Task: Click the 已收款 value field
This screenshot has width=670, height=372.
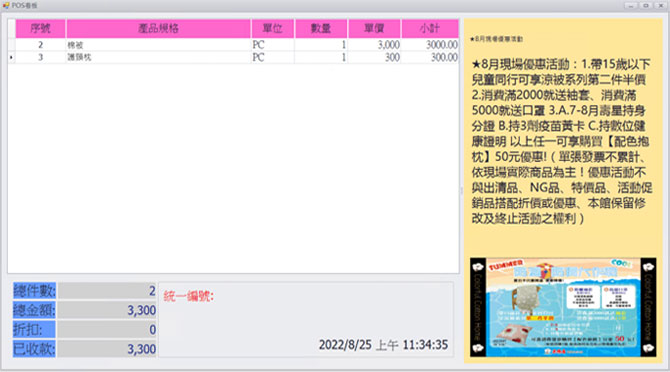Action: (x=107, y=349)
